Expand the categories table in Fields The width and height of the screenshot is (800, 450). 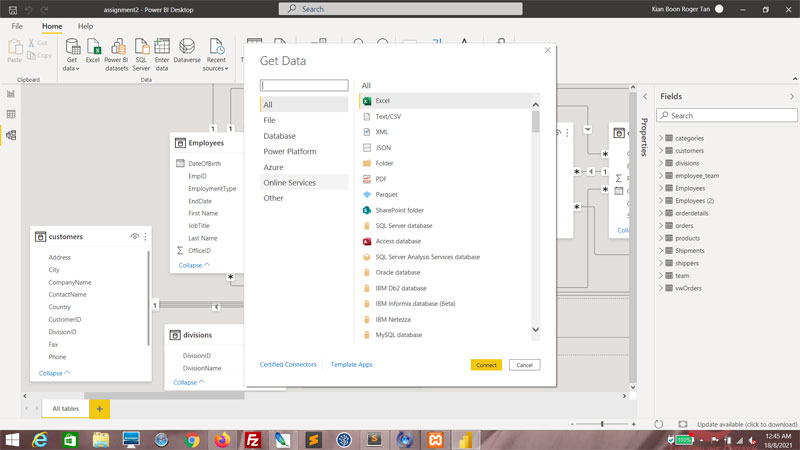[661, 138]
